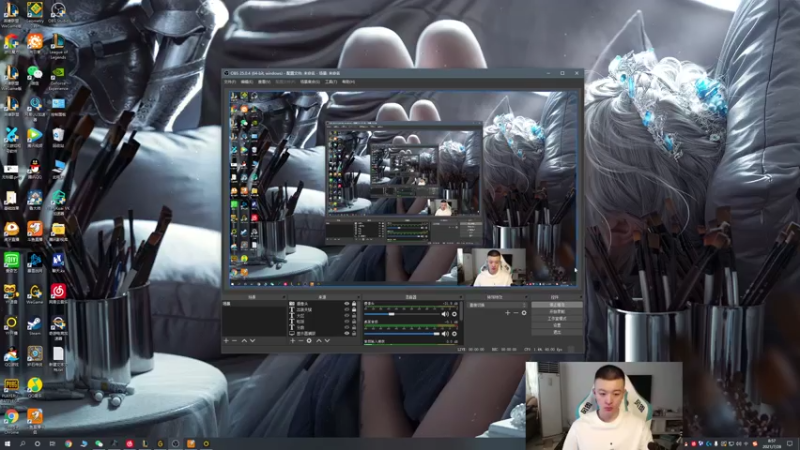Image resolution: width=800 pixels, height=450 pixels.
Task: Open the 场景集合 menu in OBS
Action: click(310, 82)
